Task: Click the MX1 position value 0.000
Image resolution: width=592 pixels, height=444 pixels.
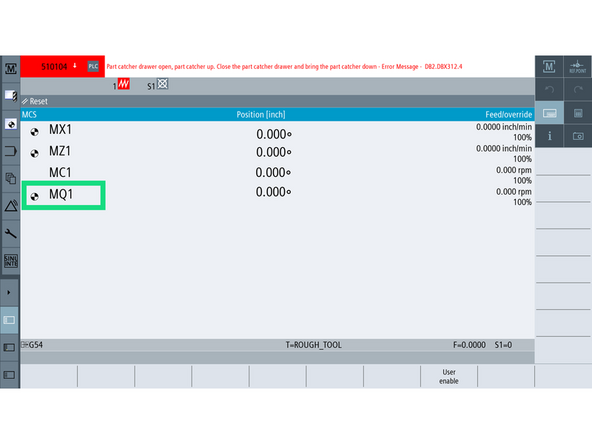Action: 274,134
